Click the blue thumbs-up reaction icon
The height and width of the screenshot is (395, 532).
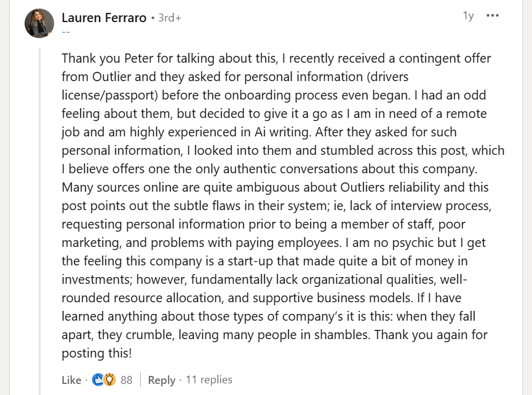97,380
